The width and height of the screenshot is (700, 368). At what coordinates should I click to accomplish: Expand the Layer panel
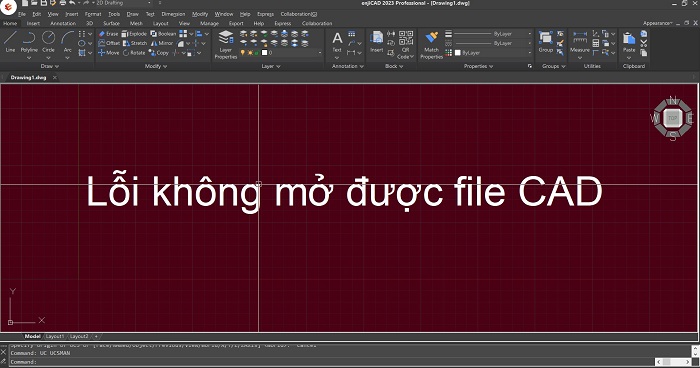[271, 66]
